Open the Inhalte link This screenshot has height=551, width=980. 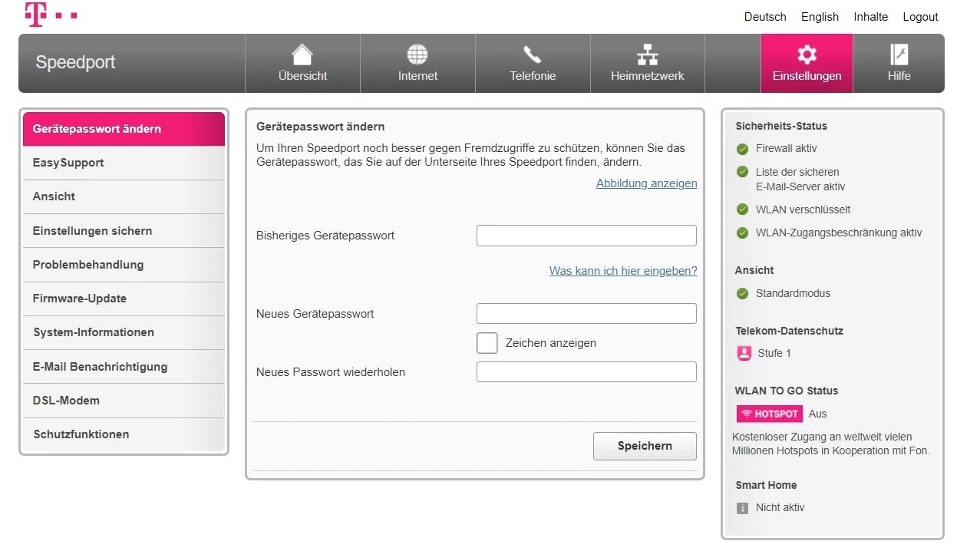(x=870, y=17)
